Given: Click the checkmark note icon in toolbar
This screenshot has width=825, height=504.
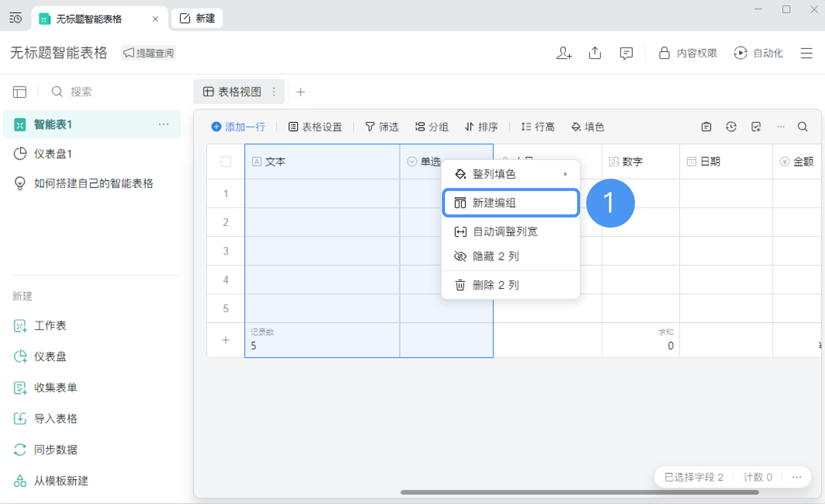Looking at the screenshot, I should pyautogui.click(x=756, y=127).
